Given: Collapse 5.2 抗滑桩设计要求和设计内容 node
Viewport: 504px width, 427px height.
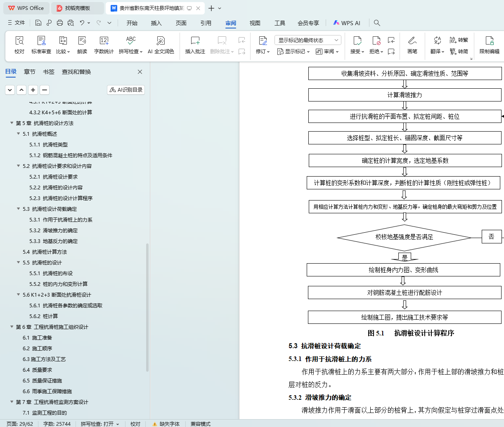Looking at the screenshot, I should tap(18, 166).
